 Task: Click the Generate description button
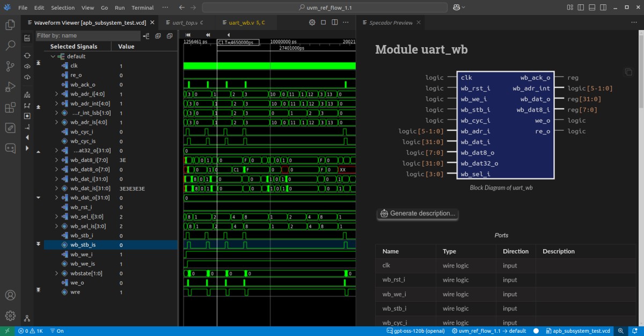coord(418,213)
